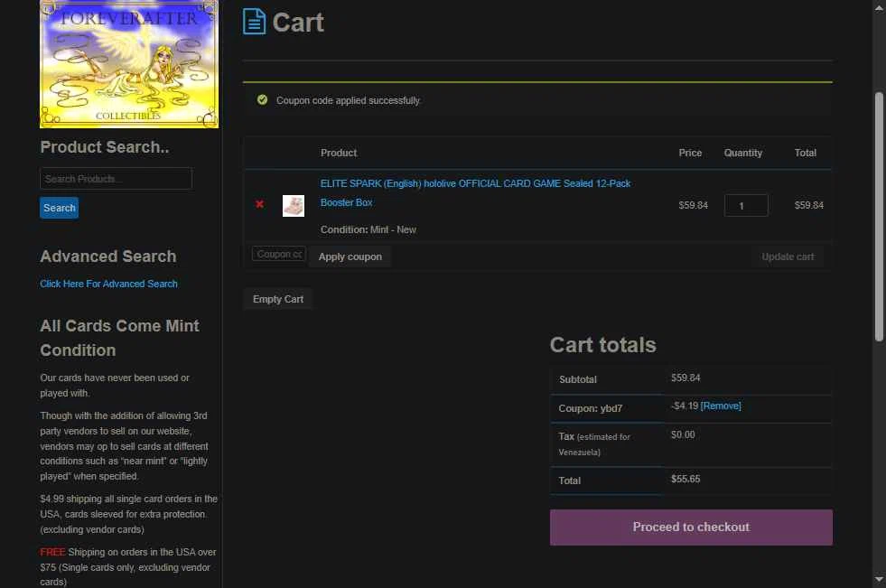Click the Forever After Collectibles logo
The width and height of the screenshot is (886, 588).
point(129,64)
